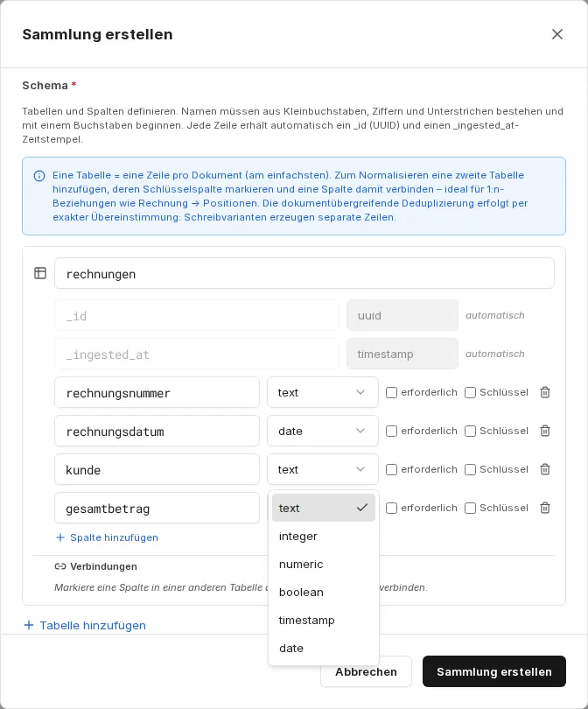The height and width of the screenshot is (709, 588).
Task: Click the automatisch label next to uuid
Action: [495, 315]
